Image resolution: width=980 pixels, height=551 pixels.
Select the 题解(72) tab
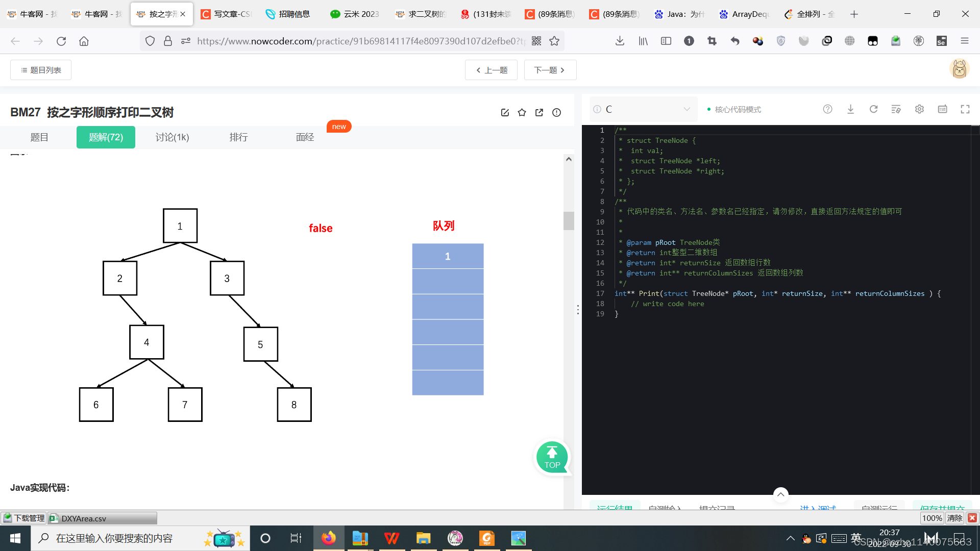[x=106, y=137]
